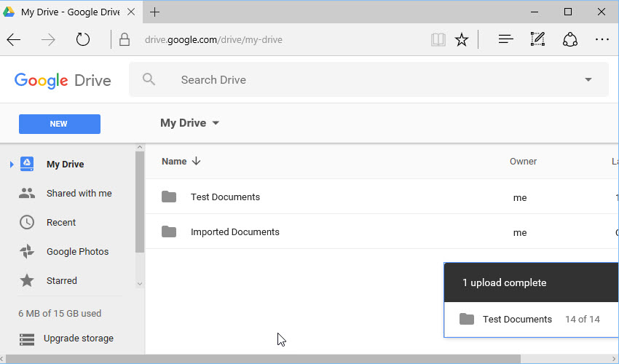Screen dimensions: 619x364
Task: Click Test Documents in the upload panel
Action: tap(517, 319)
